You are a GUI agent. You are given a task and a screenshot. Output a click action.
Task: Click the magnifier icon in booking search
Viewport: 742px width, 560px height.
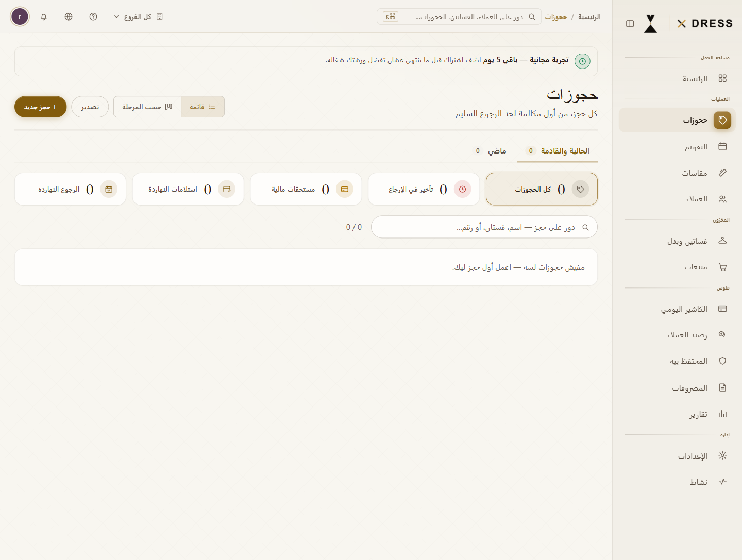(585, 227)
